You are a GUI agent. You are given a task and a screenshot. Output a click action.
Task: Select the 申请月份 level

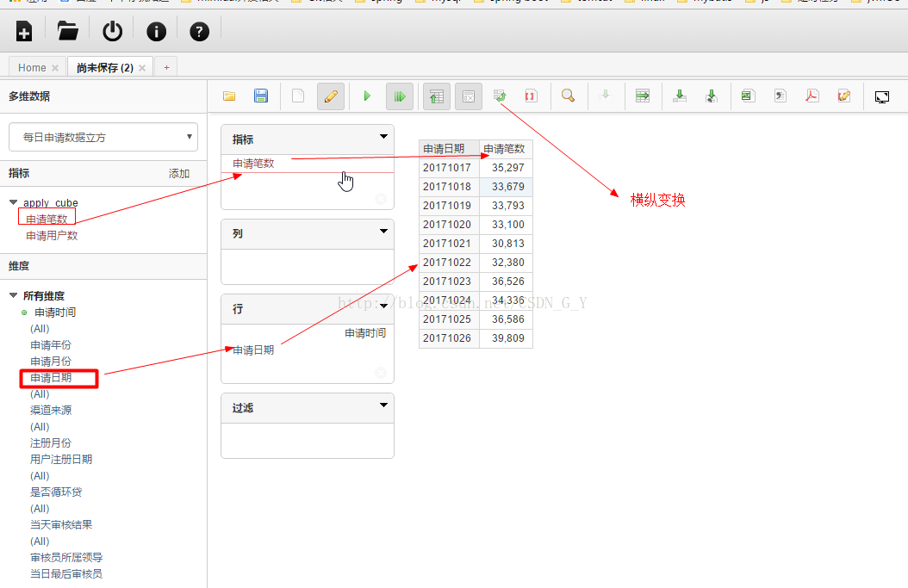[51, 361]
